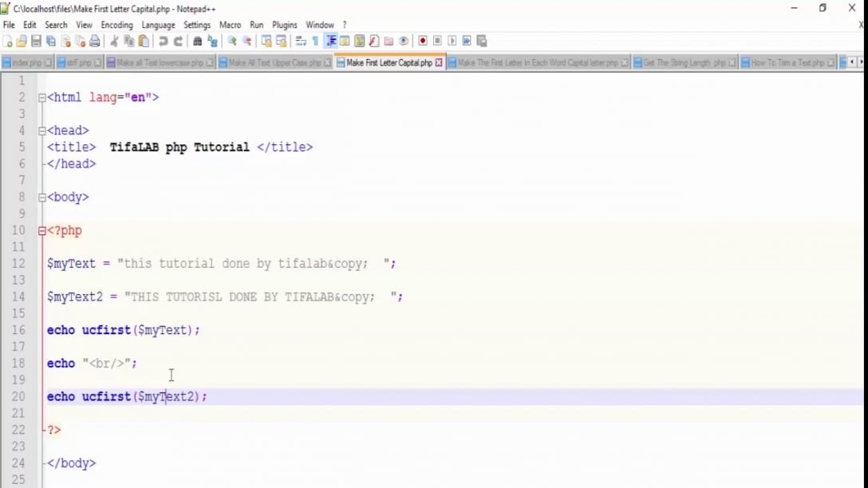Click ucfirst on line 16
The width and height of the screenshot is (868, 488).
[x=106, y=330]
